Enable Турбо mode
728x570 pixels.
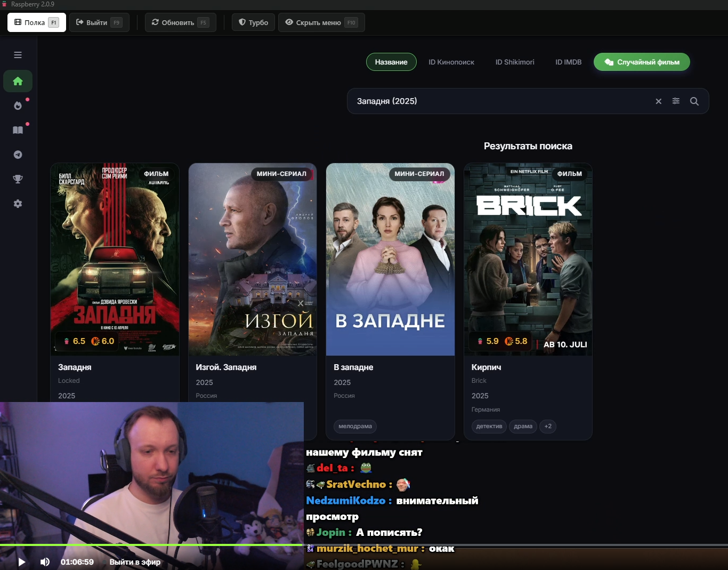click(254, 22)
